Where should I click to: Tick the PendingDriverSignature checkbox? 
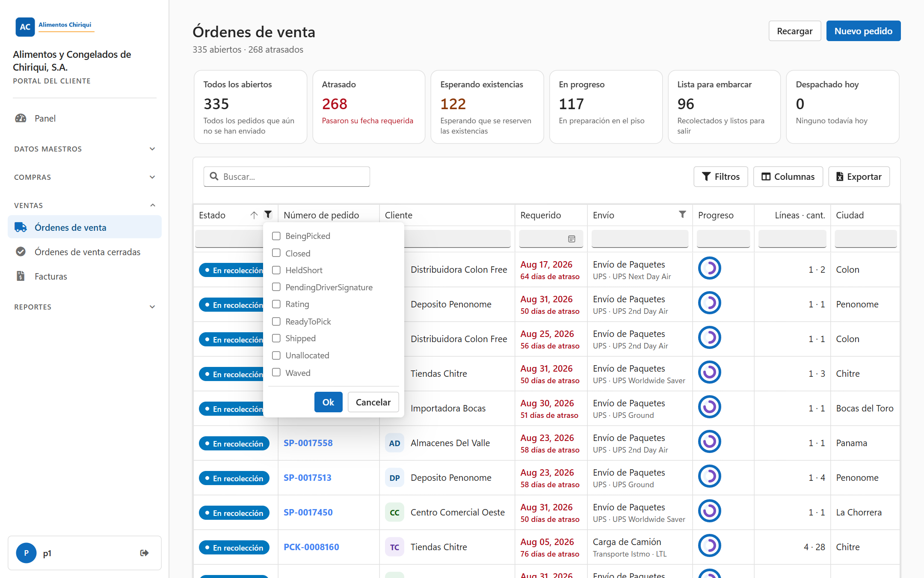pos(276,287)
